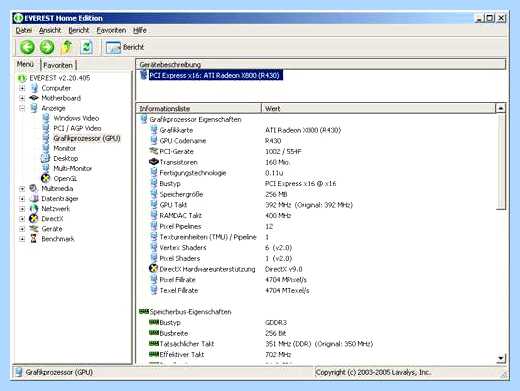Click the list scrollbar down arrow
520x391 pixels.
[501, 358]
